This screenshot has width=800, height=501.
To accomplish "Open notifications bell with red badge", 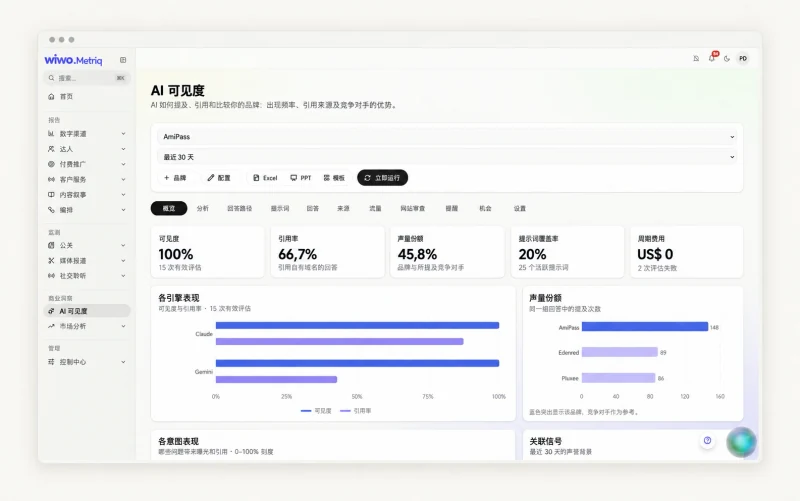I will tap(712, 58).
